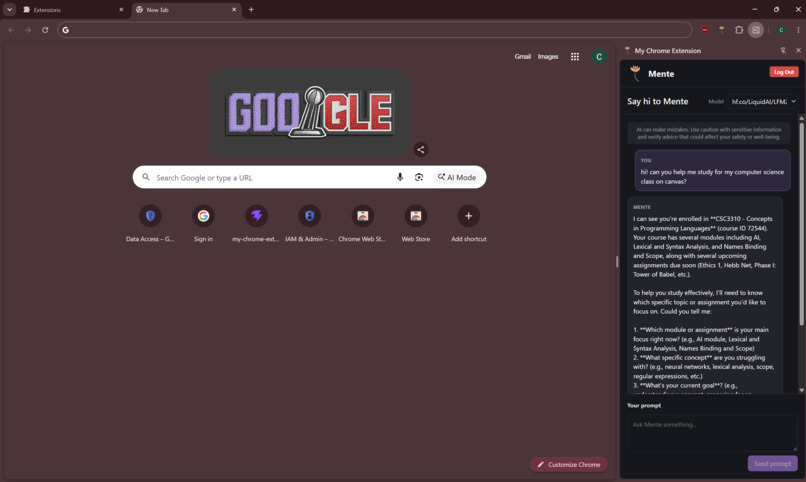This screenshot has width=806, height=482.
Task: Click the chat scrollbar up arrow
Action: [801, 119]
